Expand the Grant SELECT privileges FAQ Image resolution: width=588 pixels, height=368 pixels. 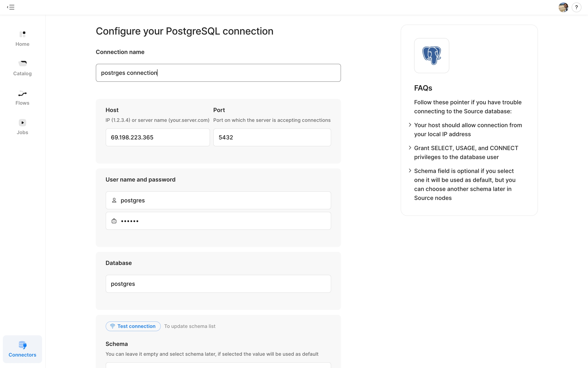410,148
